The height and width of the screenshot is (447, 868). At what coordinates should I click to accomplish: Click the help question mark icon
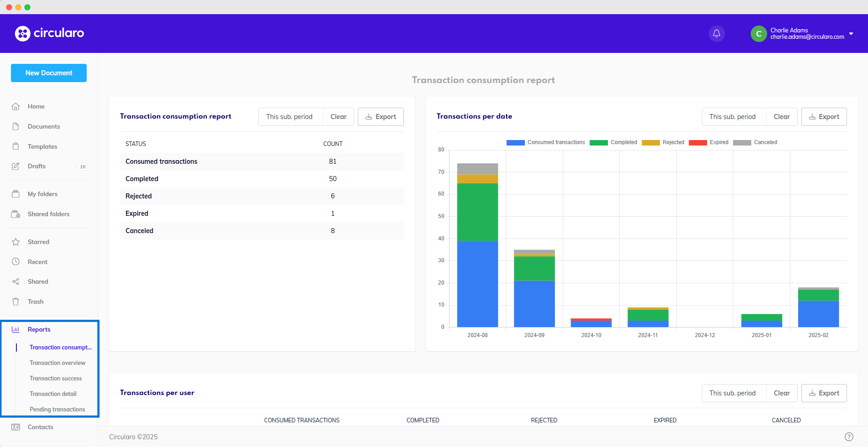[849, 437]
